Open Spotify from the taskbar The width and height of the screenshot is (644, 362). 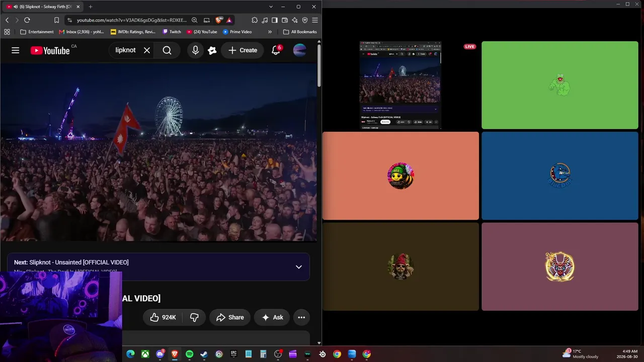tap(189, 354)
